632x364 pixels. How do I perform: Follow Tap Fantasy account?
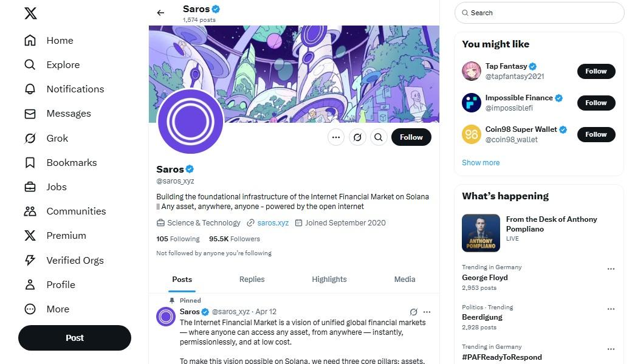596,71
